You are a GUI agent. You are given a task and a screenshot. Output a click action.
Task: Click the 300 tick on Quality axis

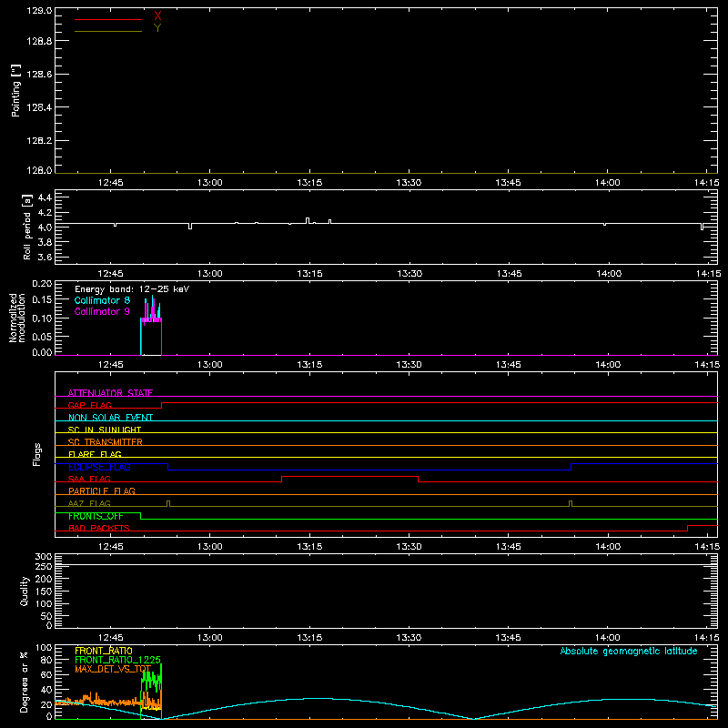(x=43, y=557)
